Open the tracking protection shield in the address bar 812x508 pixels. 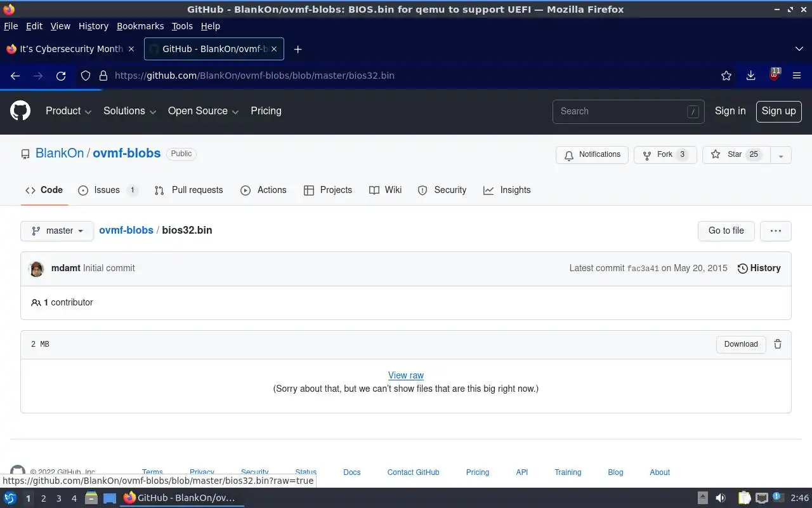[86, 76]
